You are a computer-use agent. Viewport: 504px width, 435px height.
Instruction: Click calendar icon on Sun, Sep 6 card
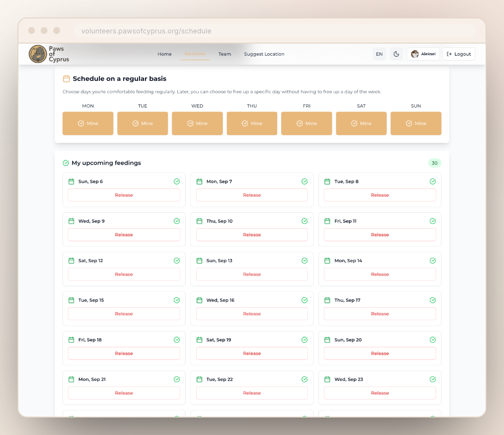coord(71,182)
